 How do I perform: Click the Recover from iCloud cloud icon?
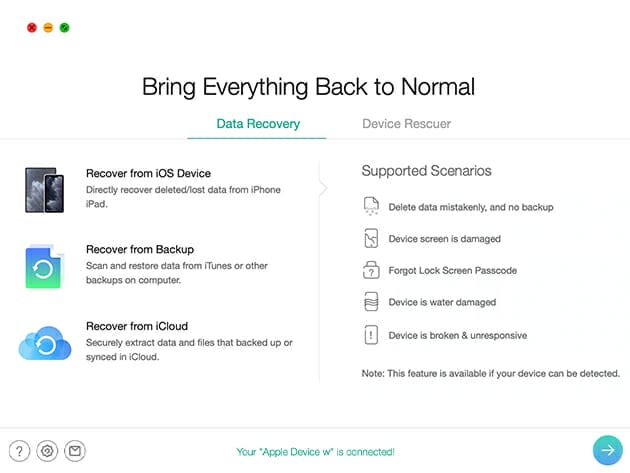(x=44, y=344)
